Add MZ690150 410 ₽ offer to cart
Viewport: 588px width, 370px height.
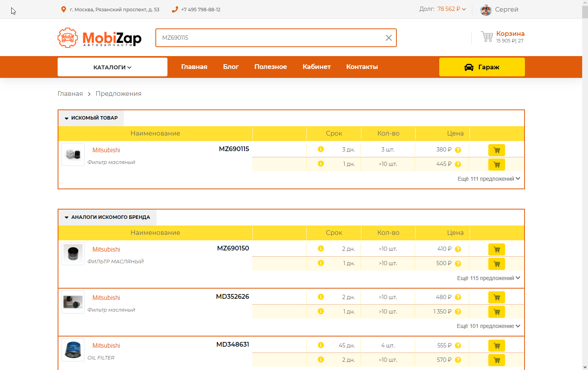pyautogui.click(x=496, y=249)
